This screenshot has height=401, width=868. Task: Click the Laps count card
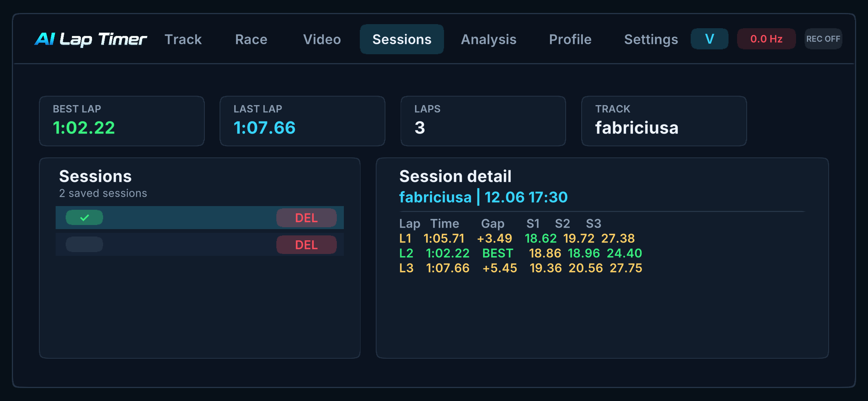click(x=483, y=121)
